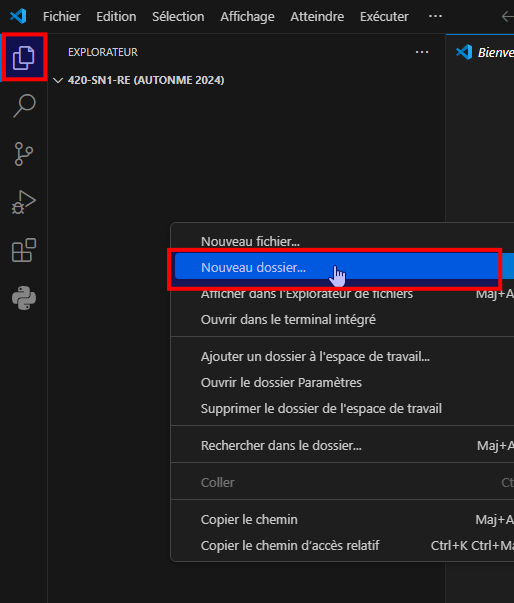Image resolution: width=514 pixels, height=603 pixels.
Task: Open the Python view icon
Action: coord(24,298)
